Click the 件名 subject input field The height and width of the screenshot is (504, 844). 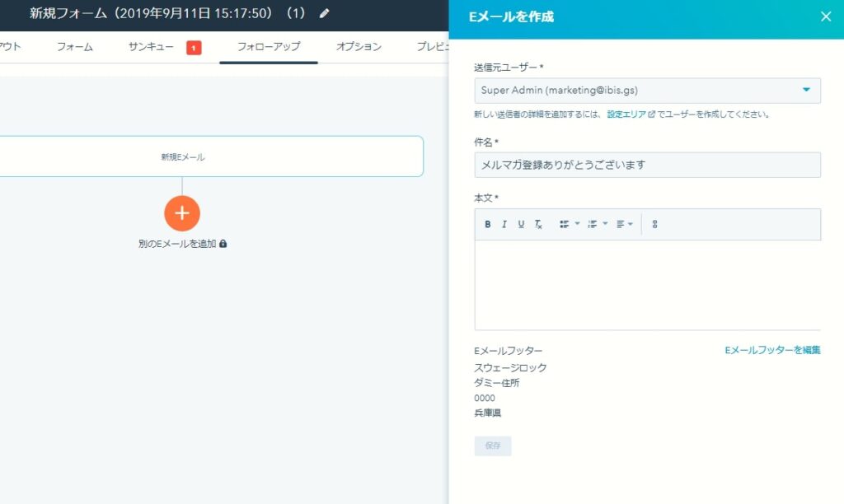pos(647,166)
